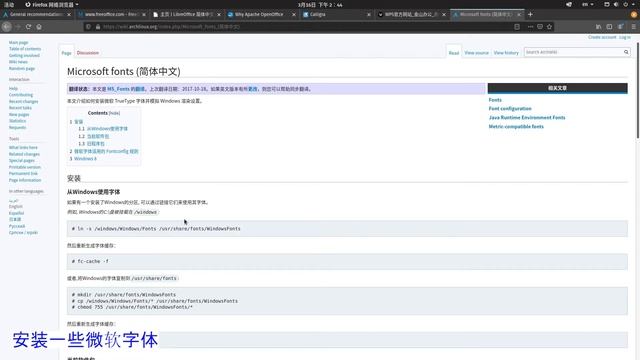Viewport: 640px width, 360px height.
Task: Switch to the English language version
Action: (x=16, y=207)
